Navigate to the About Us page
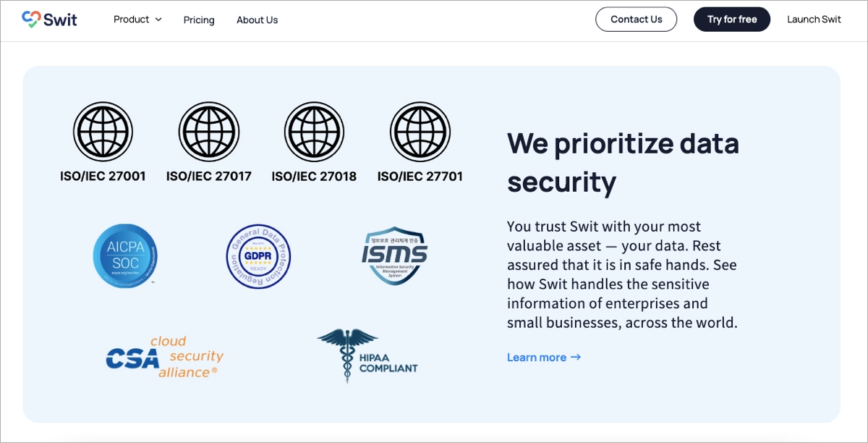868x443 pixels. 257,20
